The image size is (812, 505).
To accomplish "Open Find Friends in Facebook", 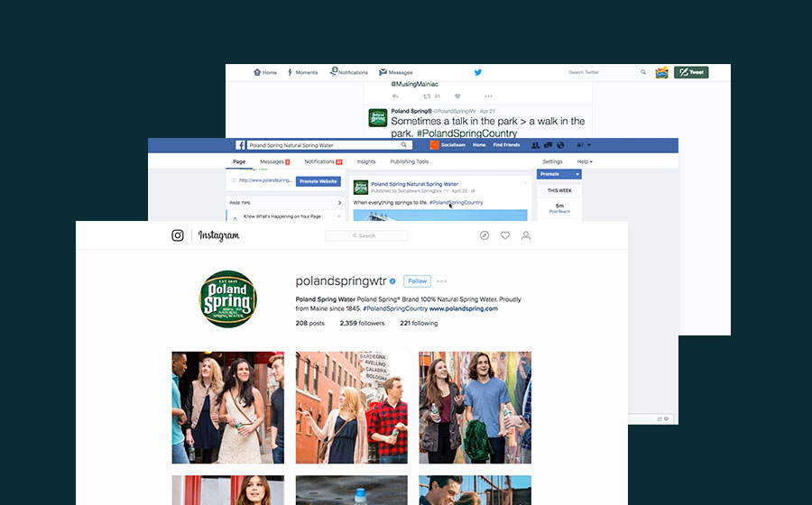I will pos(506,145).
